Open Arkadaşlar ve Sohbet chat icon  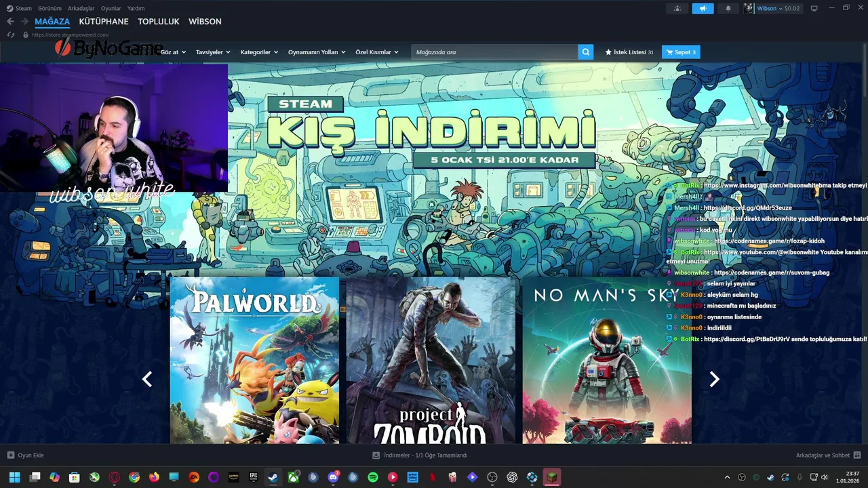pos(857,455)
